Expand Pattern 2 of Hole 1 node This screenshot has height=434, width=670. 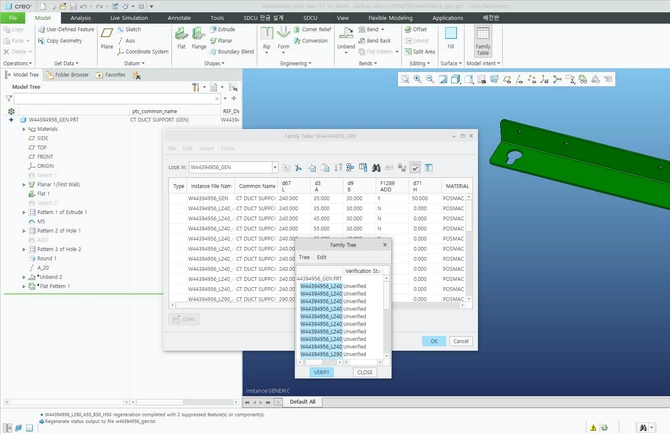pos(24,231)
